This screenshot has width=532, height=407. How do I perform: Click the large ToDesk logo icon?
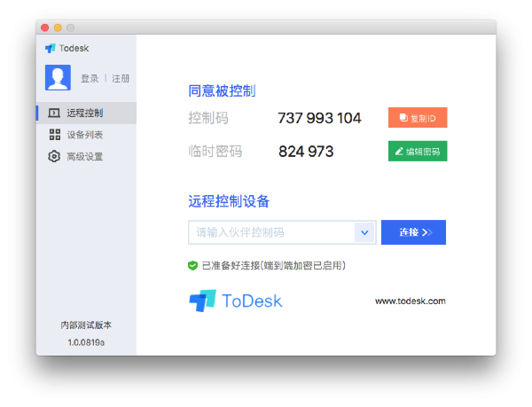pos(202,301)
